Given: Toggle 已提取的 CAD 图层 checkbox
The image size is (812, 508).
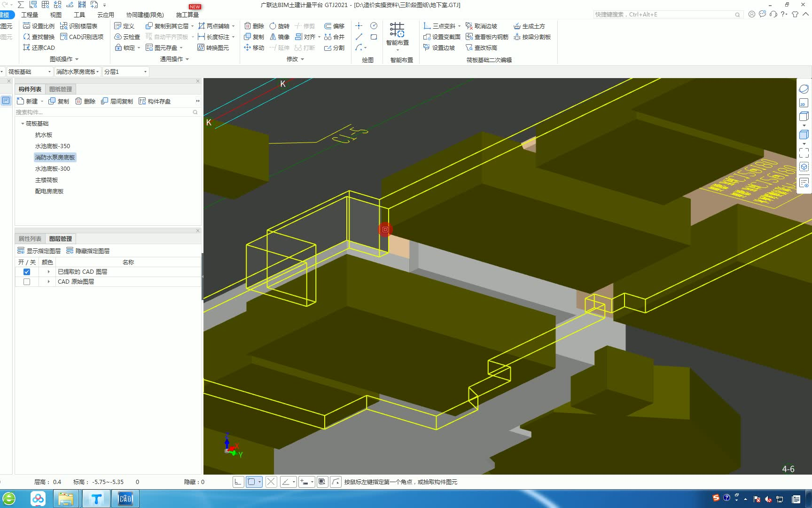Looking at the screenshot, I should [x=27, y=272].
